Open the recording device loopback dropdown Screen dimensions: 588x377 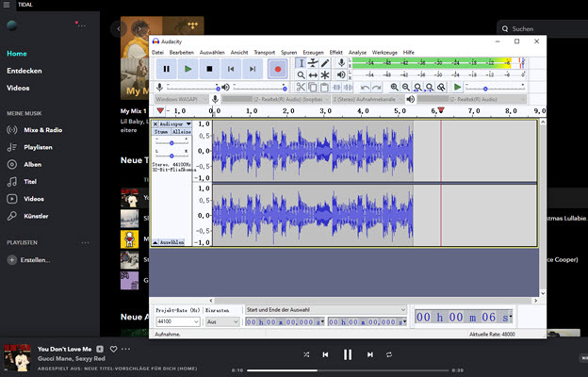(x=275, y=99)
